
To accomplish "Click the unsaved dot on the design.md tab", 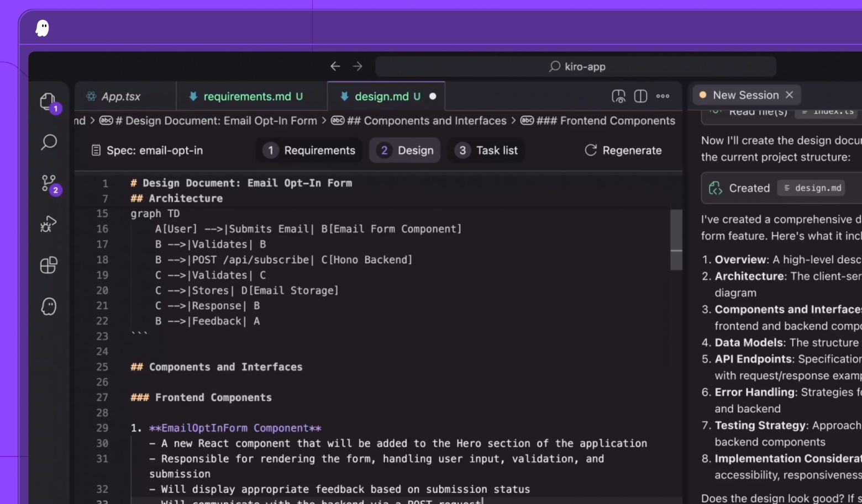I will (433, 96).
